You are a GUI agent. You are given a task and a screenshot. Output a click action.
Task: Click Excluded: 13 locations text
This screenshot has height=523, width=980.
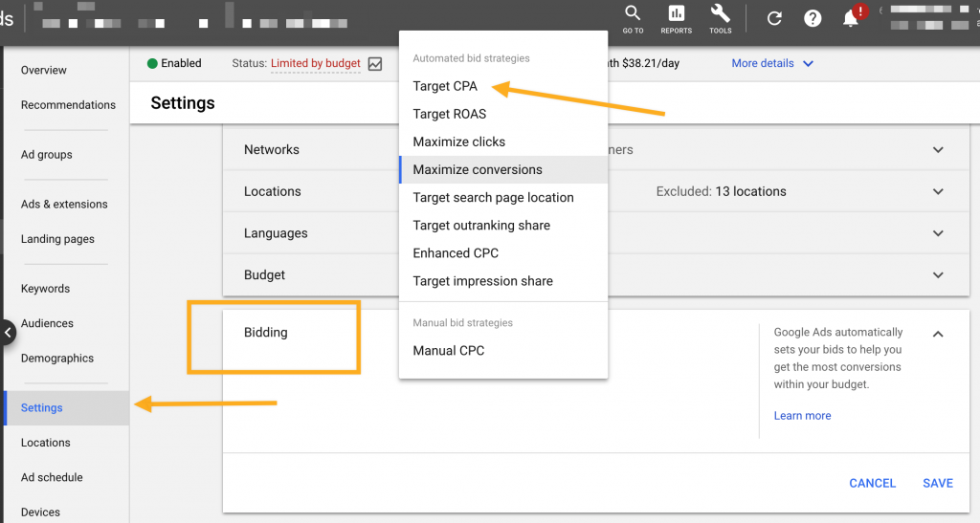click(722, 191)
